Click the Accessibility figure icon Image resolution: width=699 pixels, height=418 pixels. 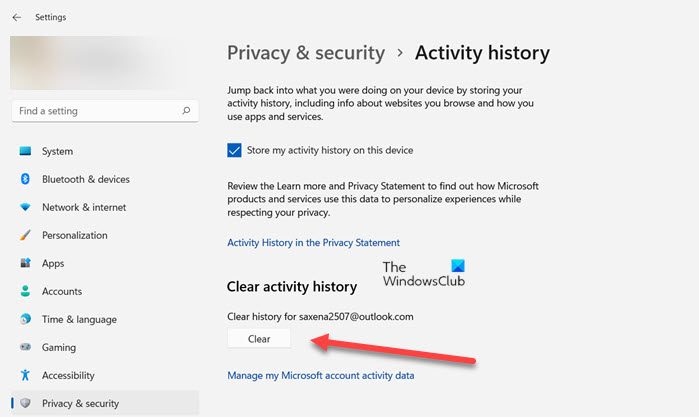(x=25, y=376)
